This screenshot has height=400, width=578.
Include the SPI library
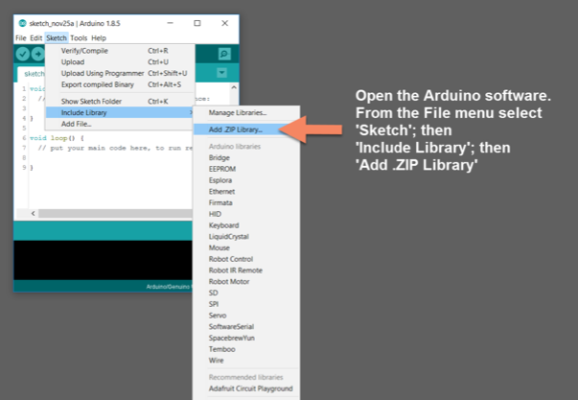pos(246,304)
